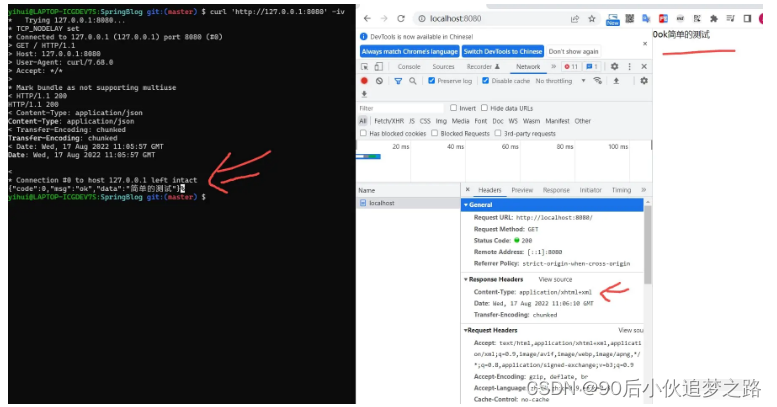
Task: Open network conditions wifi icon
Action: [x=598, y=81]
